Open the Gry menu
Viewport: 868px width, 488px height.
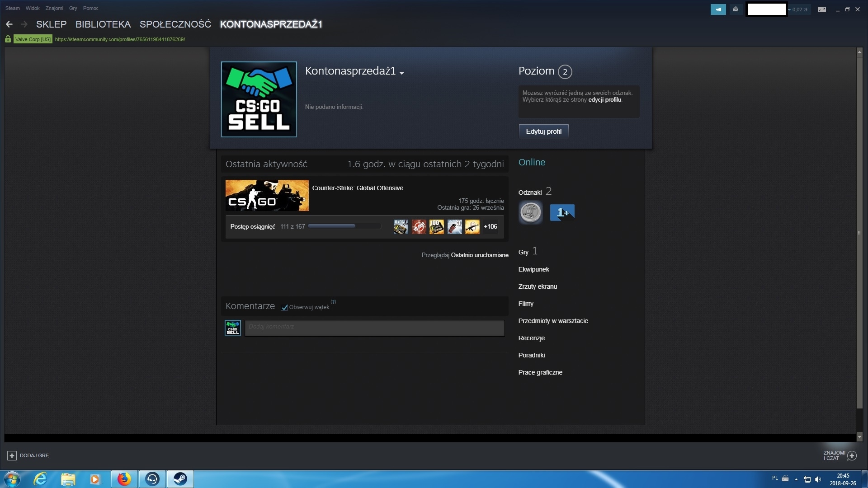click(73, 8)
